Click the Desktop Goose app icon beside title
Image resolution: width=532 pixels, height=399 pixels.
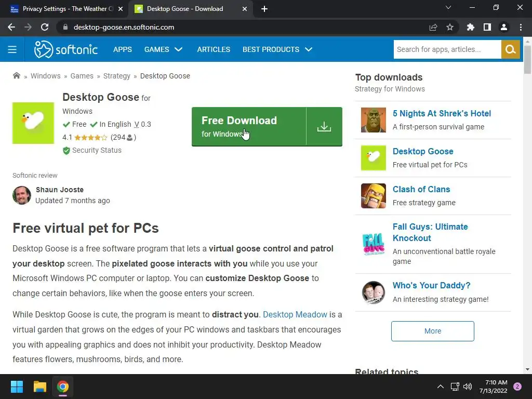[x=33, y=123]
